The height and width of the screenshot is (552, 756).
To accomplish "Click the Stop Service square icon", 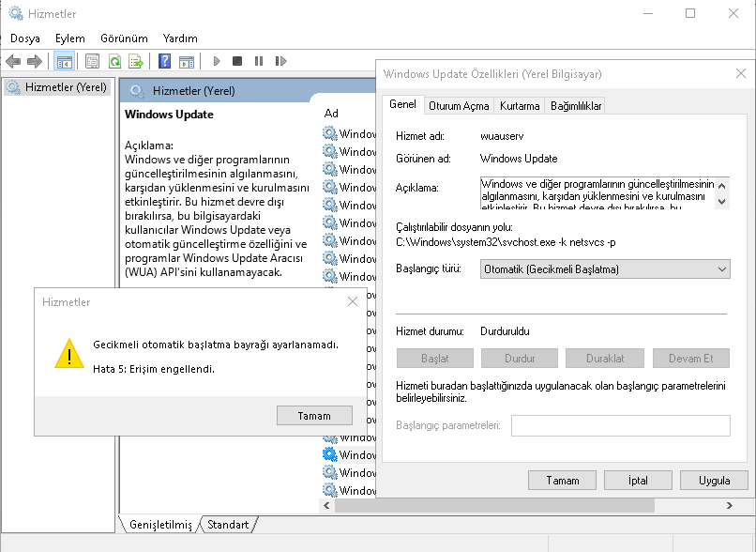I will (x=237, y=61).
